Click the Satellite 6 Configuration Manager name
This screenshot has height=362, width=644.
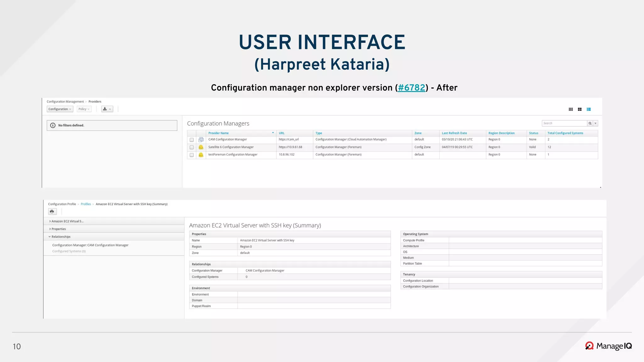[x=231, y=147]
